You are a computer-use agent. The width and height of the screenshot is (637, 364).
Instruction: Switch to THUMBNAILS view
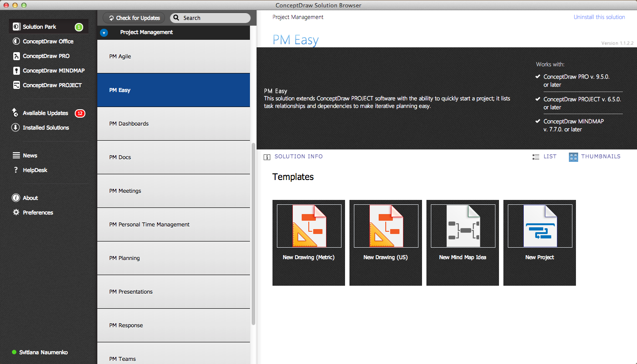pos(601,157)
